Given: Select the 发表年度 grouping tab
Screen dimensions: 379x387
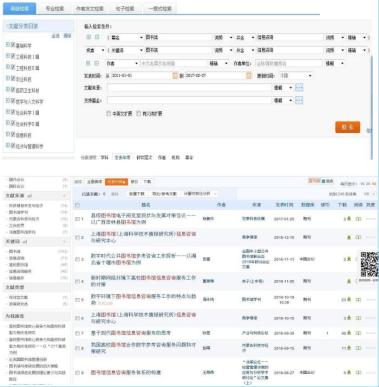Looking at the screenshot, I should pos(122,157).
